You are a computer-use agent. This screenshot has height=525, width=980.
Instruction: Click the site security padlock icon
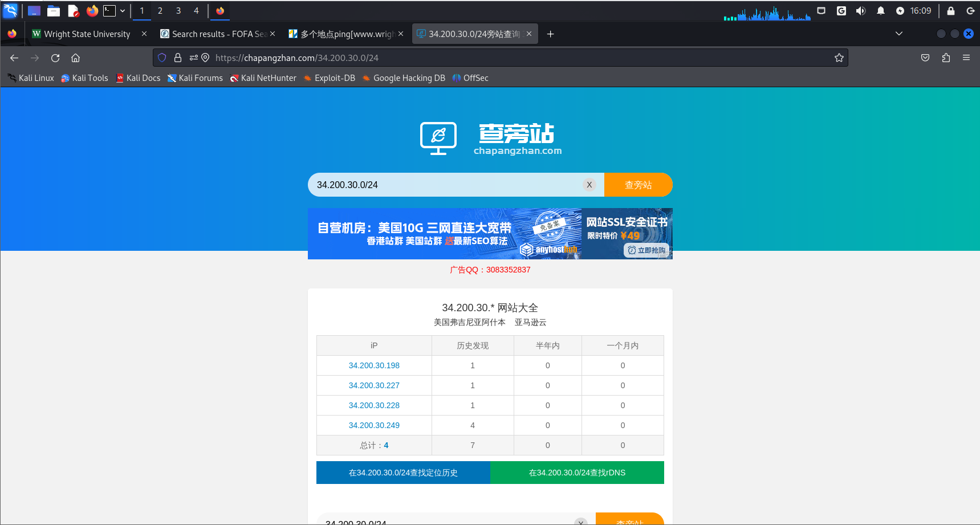178,58
